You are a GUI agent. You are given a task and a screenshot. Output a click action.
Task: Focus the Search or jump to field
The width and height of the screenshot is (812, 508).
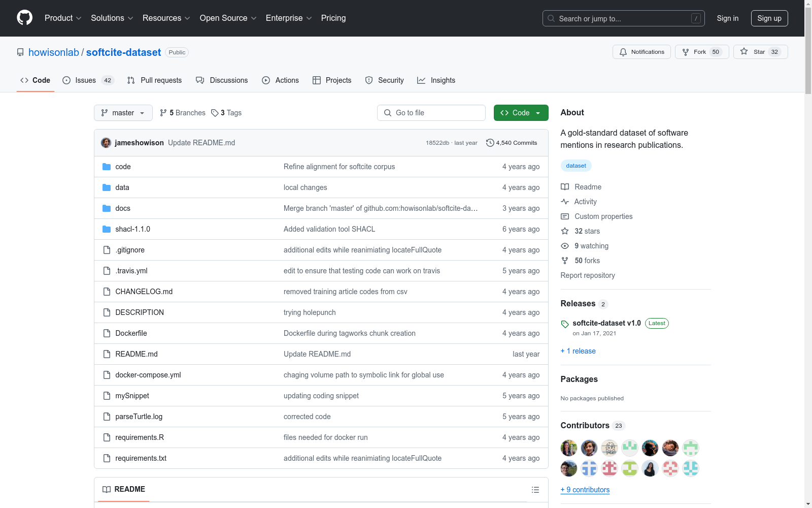624,18
